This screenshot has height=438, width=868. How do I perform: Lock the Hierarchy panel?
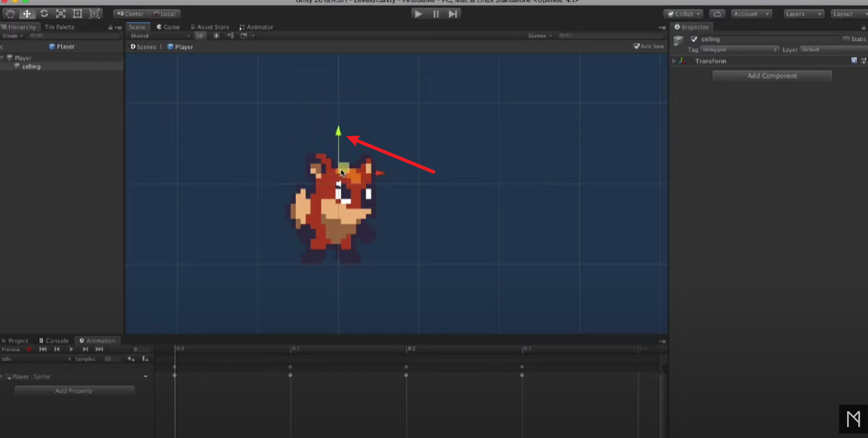tap(110, 28)
